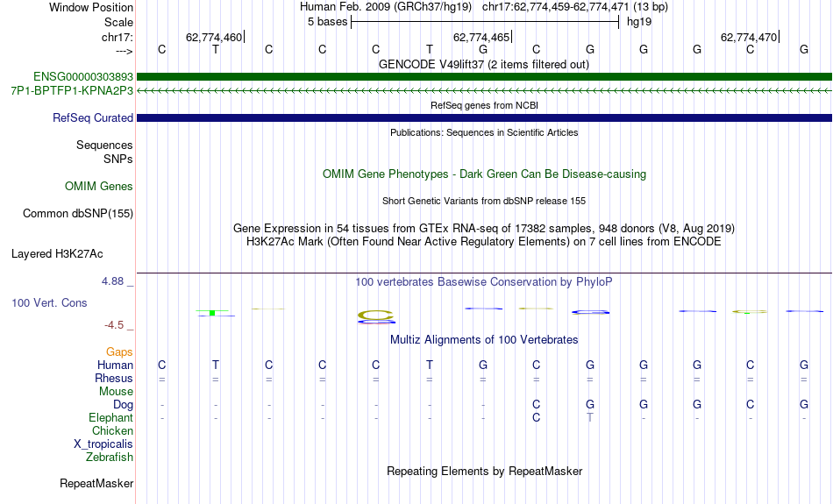The width and height of the screenshot is (833, 504).
Task: Open the GENCODE V49lift37 track title
Action: click(484, 64)
